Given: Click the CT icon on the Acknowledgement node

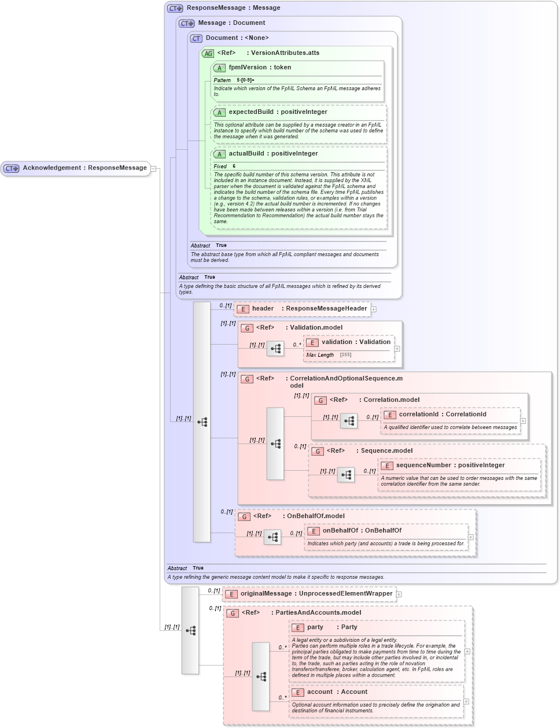Looking at the screenshot, I should pyautogui.click(x=11, y=168).
